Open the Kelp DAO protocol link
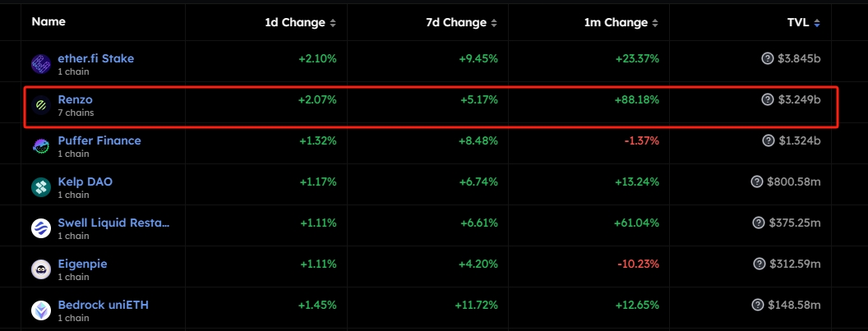Viewport: 868px width, 331px height. (85, 182)
